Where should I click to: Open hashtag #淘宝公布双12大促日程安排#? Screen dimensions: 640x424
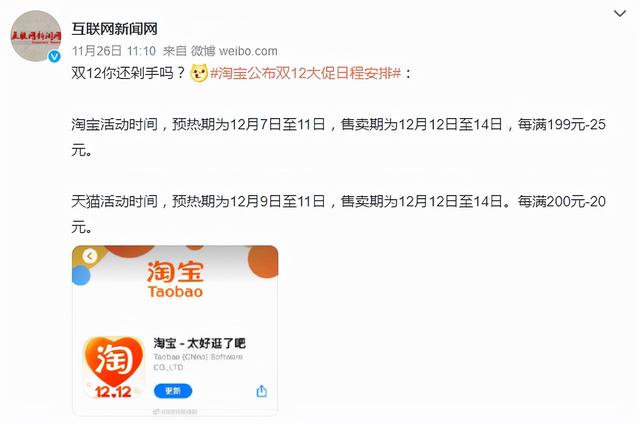305,73
